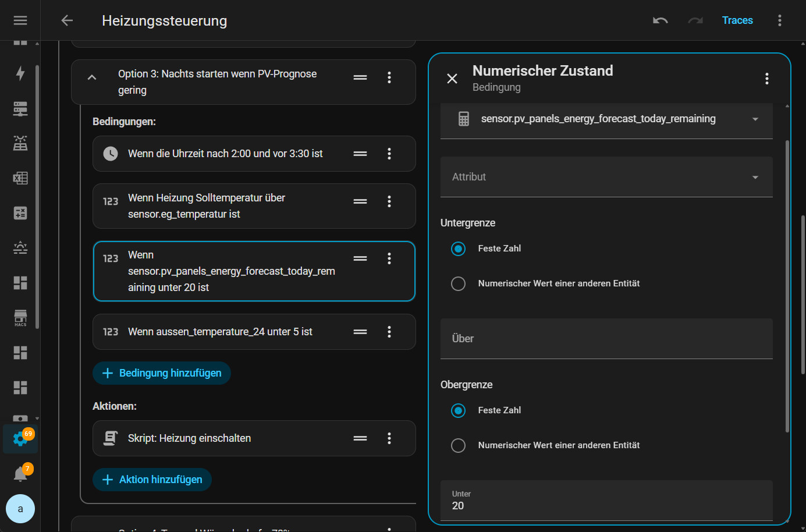The image size is (806, 532).
Task: Open notifications bell in sidebar
Action: pyautogui.click(x=20, y=474)
